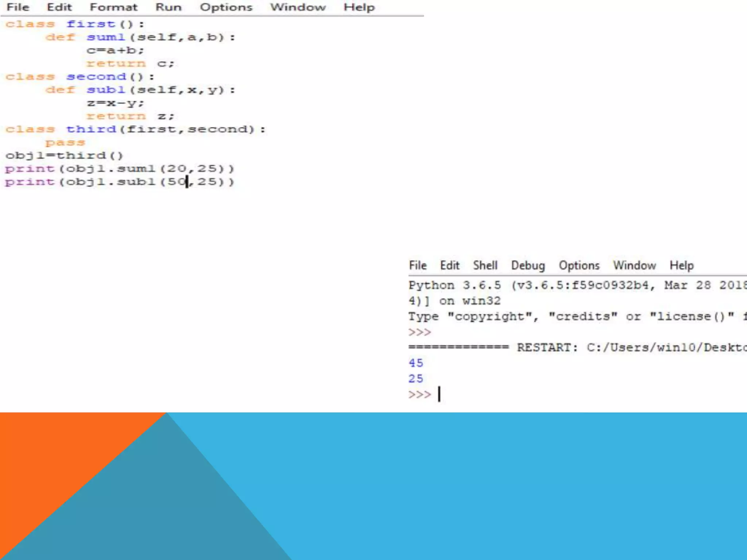
Task: Open the Shell menu
Action: [x=485, y=265]
